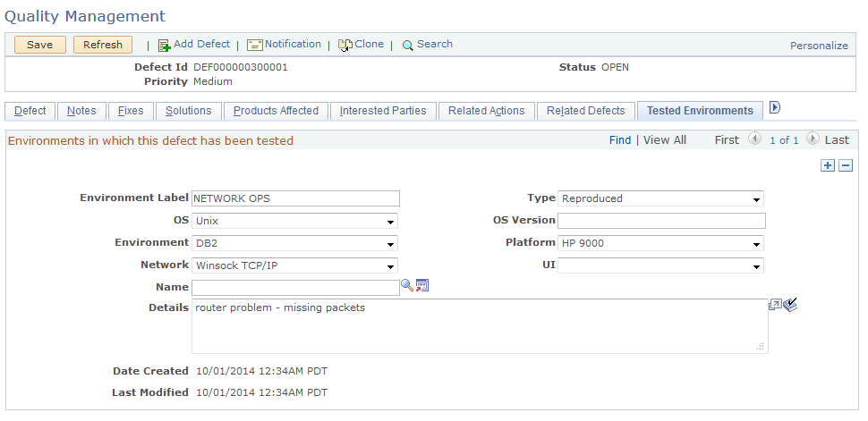Open the Personalize link
The image size is (868, 421).
[819, 46]
